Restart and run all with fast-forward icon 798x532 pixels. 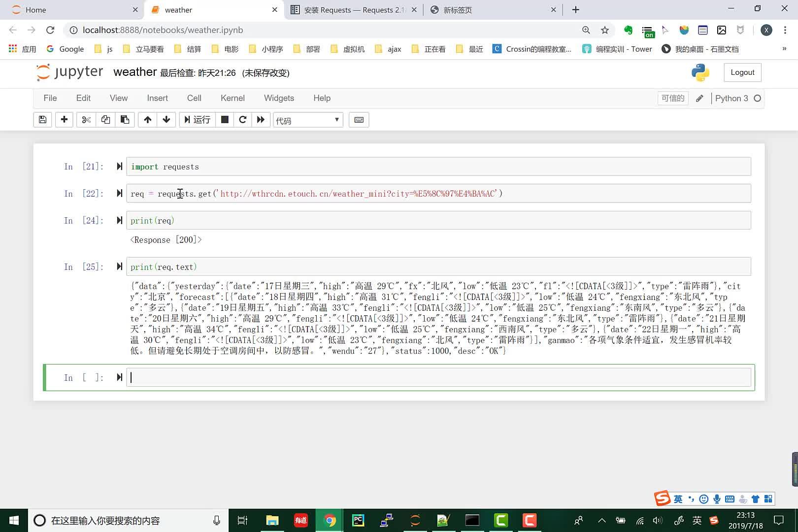tap(261, 120)
